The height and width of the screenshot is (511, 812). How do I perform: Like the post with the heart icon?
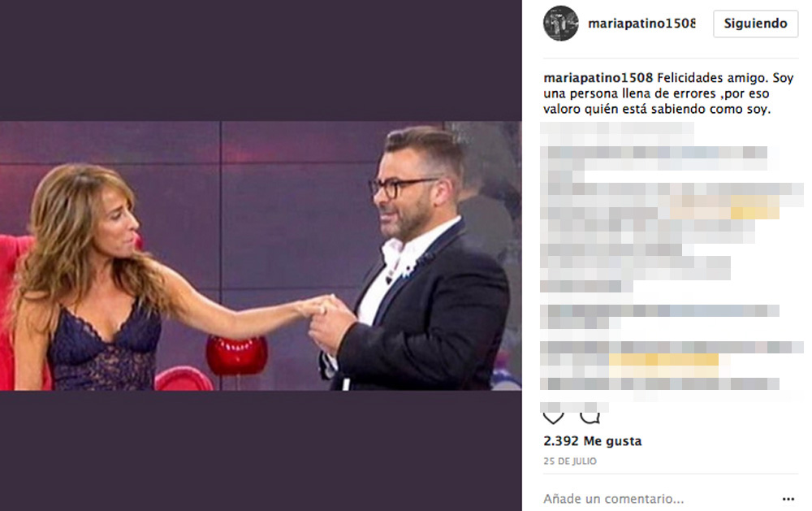coord(553,418)
